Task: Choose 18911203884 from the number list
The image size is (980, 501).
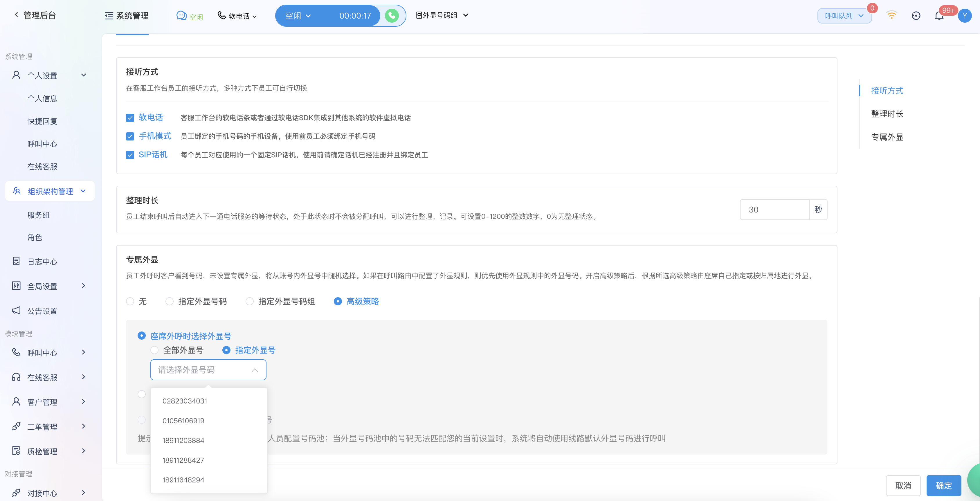Action: pos(183,440)
